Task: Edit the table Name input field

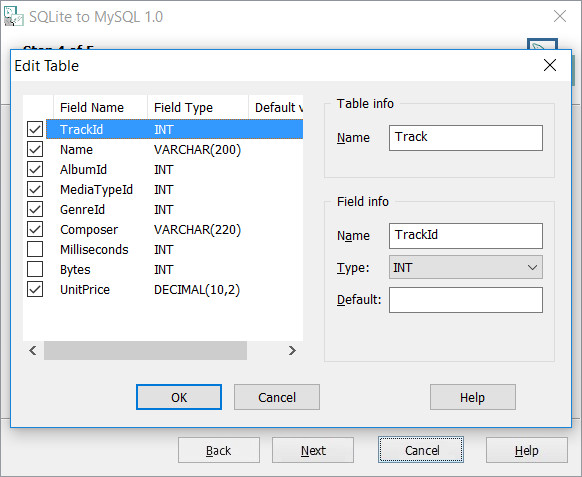Action: [x=466, y=138]
